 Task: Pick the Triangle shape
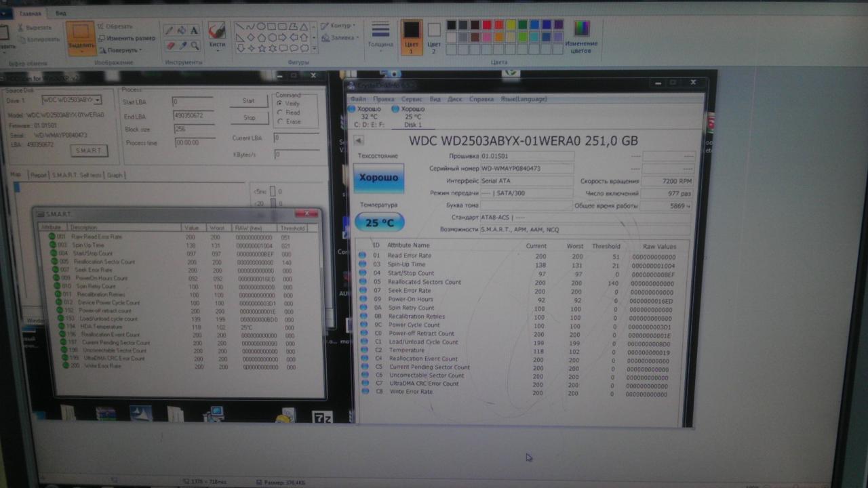[305, 26]
